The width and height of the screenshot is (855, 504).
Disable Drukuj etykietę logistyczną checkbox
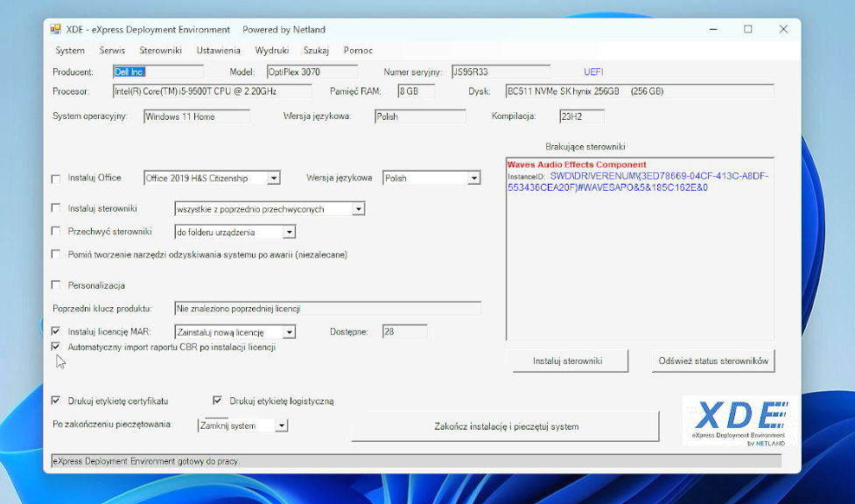pyautogui.click(x=218, y=401)
